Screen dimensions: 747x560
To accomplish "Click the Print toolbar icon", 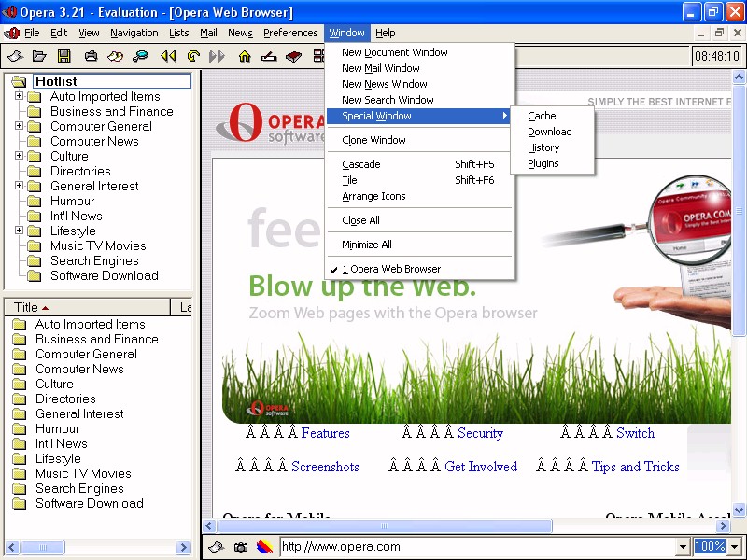I will click(x=91, y=57).
